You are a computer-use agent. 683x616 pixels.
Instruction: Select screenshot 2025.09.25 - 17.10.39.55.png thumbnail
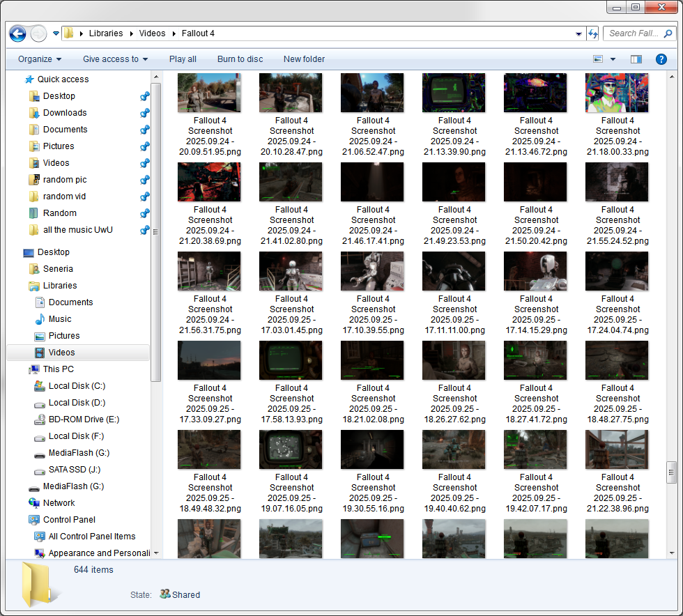pyautogui.click(x=372, y=271)
